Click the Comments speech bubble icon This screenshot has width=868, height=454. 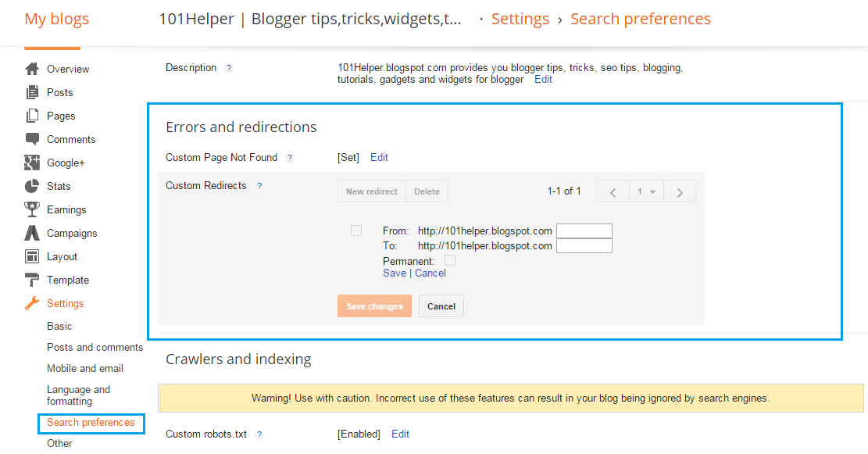click(32, 139)
